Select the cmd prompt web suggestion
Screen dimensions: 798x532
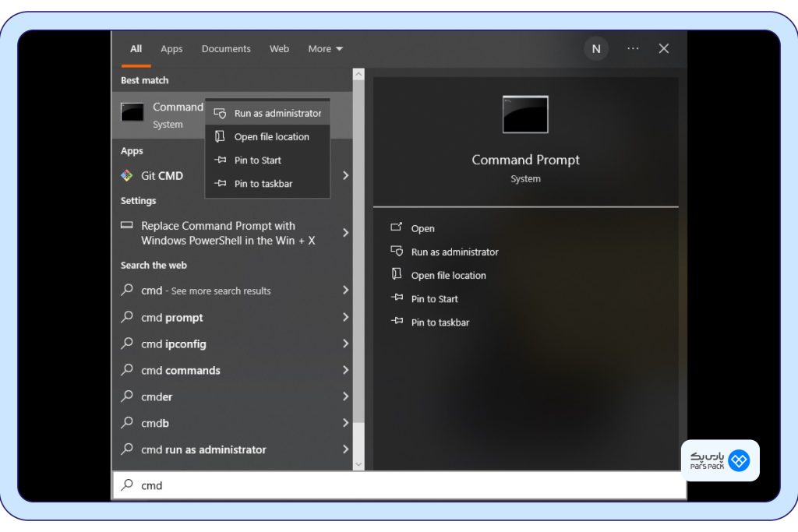231,317
